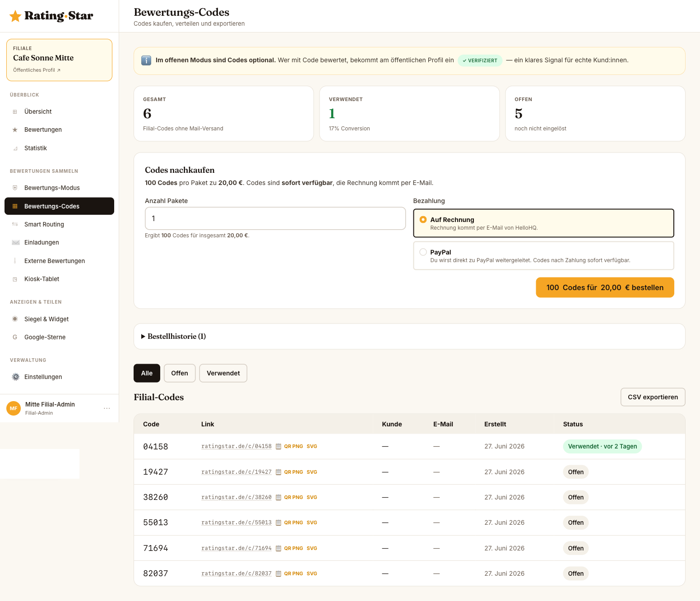This screenshot has width=700, height=601.
Task: Download QR PNG for code 19427
Action: click(x=293, y=472)
